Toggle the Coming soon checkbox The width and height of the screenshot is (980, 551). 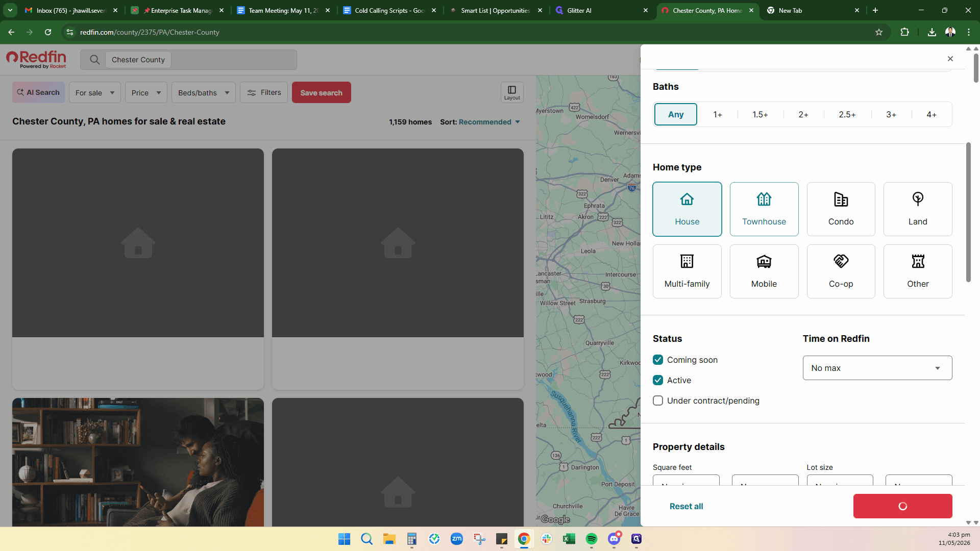coord(658,360)
